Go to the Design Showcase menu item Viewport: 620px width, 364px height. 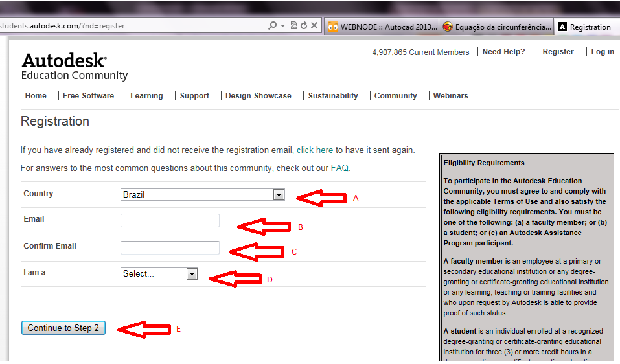click(258, 96)
